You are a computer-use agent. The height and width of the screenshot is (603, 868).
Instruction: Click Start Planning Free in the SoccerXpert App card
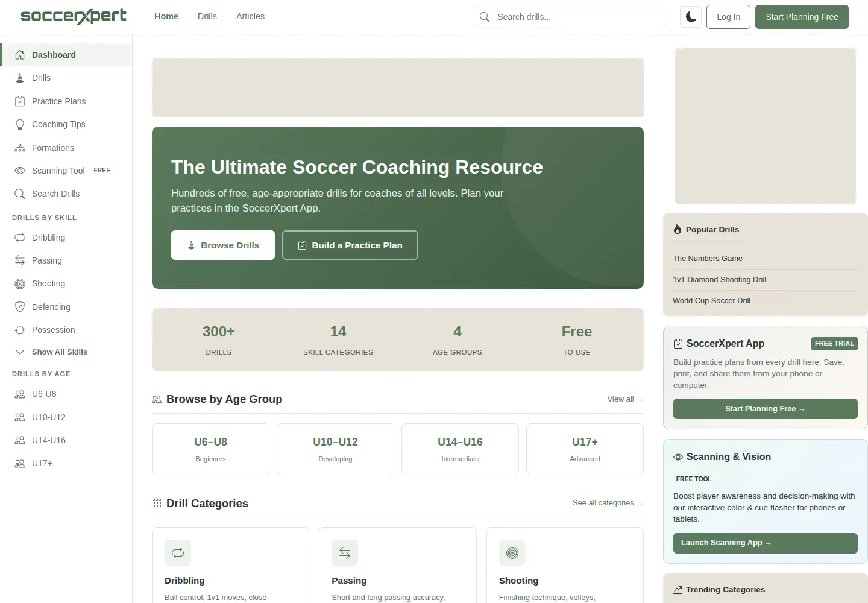tap(766, 409)
